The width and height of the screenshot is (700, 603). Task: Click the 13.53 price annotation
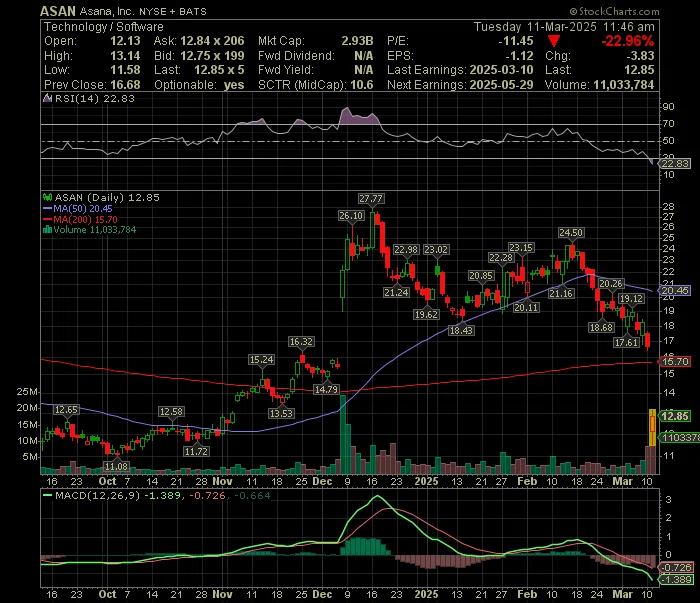pyautogui.click(x=281, y=413)
